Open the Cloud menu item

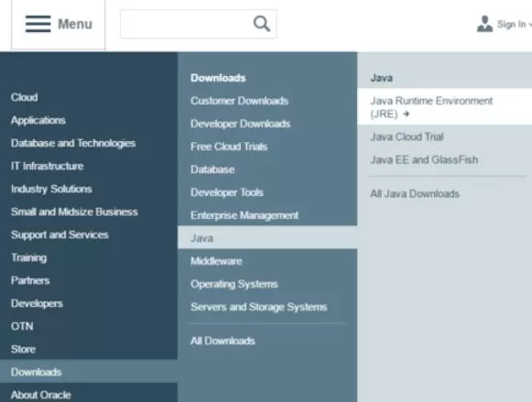click(x=24, y=97)
